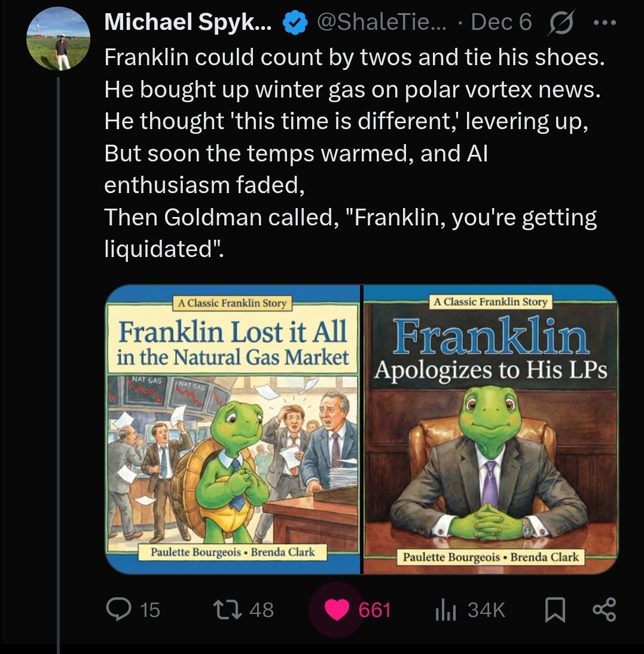The width and height of the screenshot is (644, 654).
Task: Repost the tweet using the retweet arrows icon
Action: pyautogui.click(x=228, y=609)
